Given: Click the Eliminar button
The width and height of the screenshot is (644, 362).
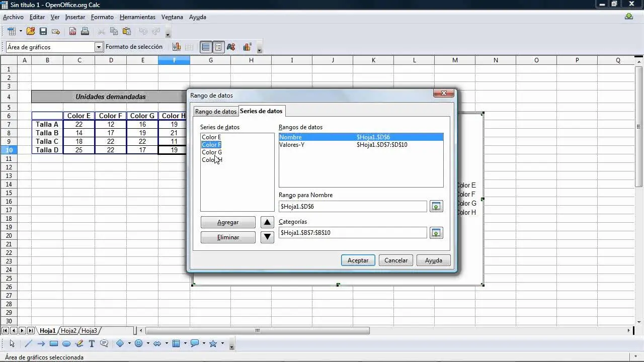Looking at the screenshot, I should (228, 237).
